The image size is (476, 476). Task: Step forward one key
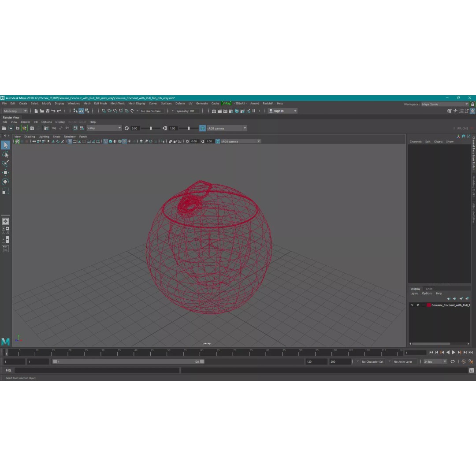[x=459, y=353]
